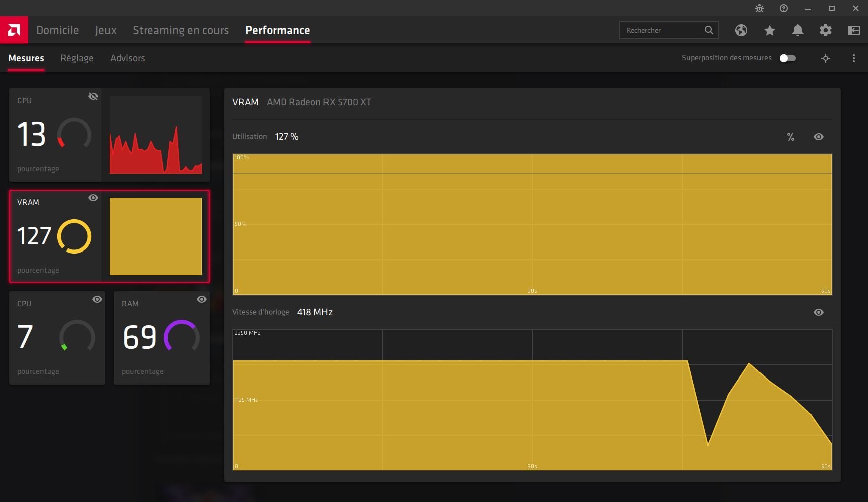Hide the CPU metric card
The width and height of the screenshot is (868, 502).
(97, 299)
